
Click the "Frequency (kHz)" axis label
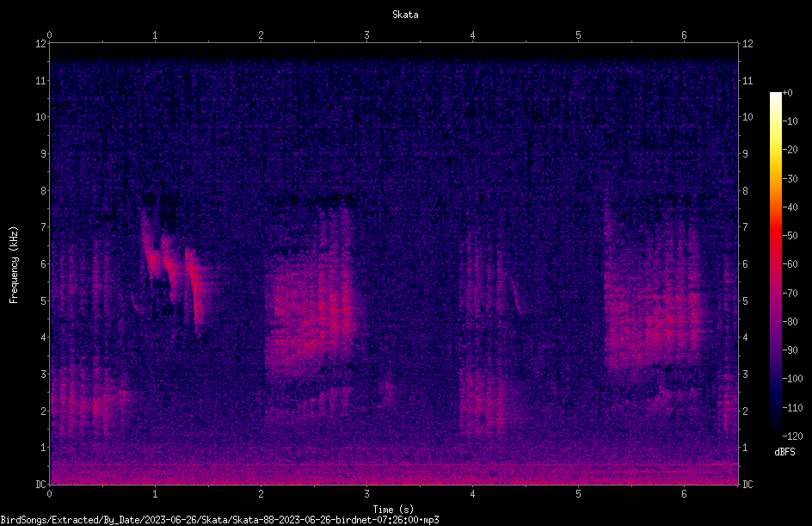tap(14, 265)
